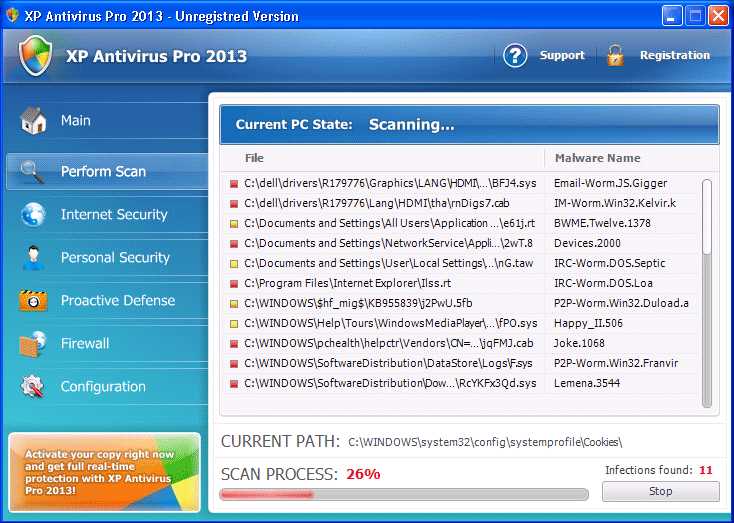The width and height of the screenshot is (734, 523).
Task: Click the Support question mark icon
Action: [515, 56]
